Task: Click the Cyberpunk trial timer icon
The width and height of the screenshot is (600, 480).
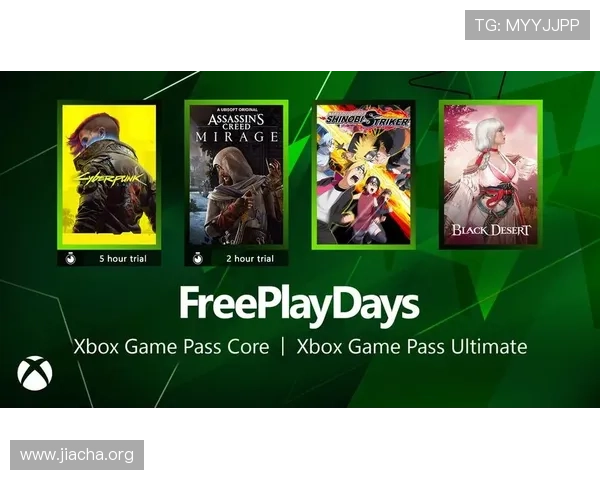Action: pyautogui.click(x=70, y=259)
